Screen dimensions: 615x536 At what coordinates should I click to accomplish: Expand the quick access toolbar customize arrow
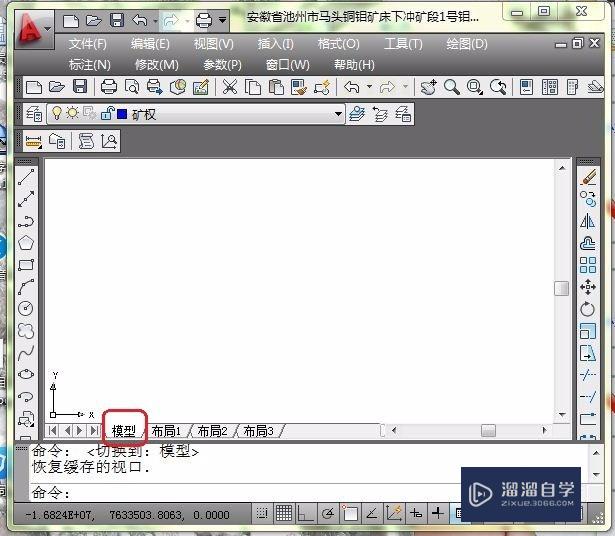click(x=222, y=20)
